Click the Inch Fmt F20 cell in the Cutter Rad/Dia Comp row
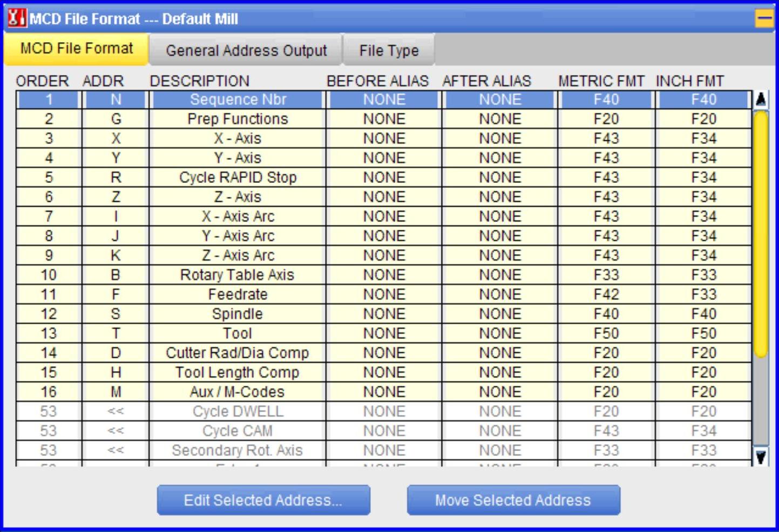779x532 pixels. 704,353
